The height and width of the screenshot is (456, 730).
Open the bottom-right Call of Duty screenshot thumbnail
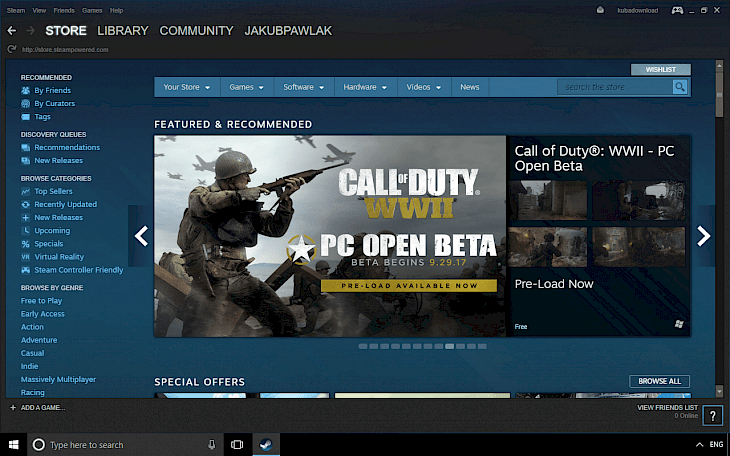[x=639, y=246]
